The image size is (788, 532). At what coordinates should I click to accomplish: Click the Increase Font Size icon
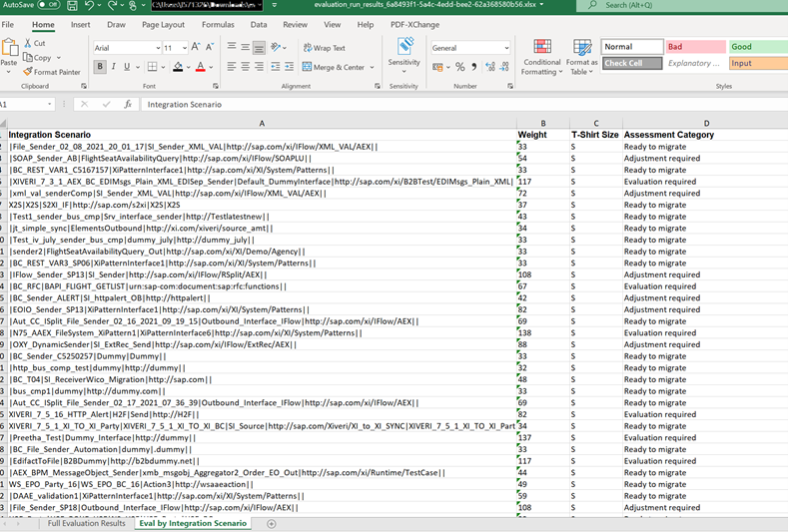(196, 47)
